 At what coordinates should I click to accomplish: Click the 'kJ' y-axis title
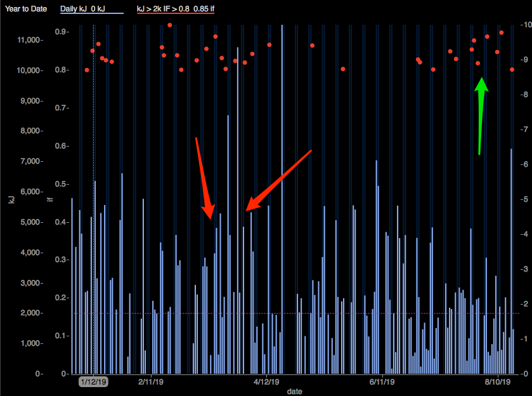click(x=11, y=199)
